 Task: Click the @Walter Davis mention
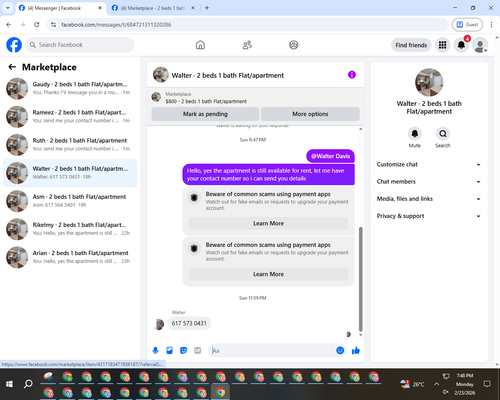pyautogui.click(x=330, y=156)
